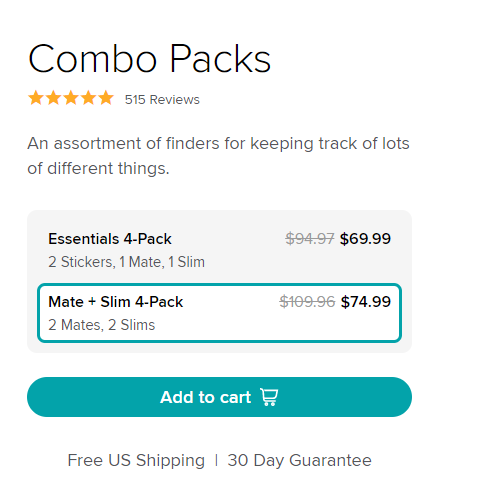
Task: Click the middle (third) rating star
Action: [x=71, y=98]
